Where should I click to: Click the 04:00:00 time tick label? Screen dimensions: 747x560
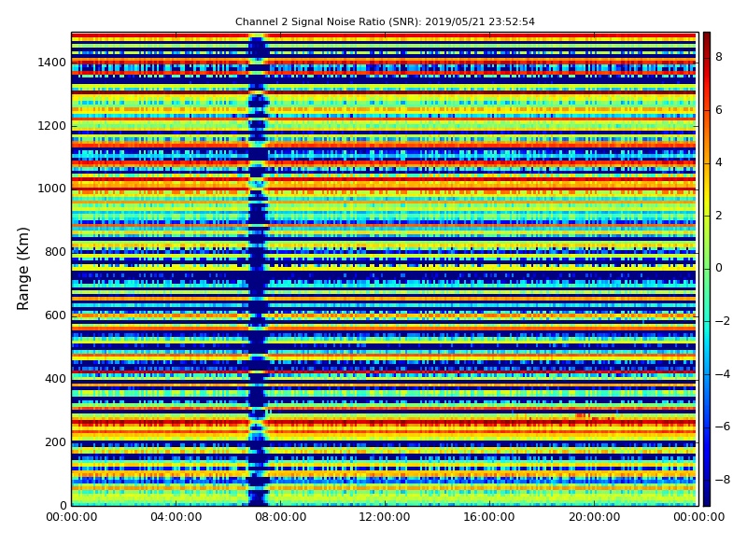[176, 517]
